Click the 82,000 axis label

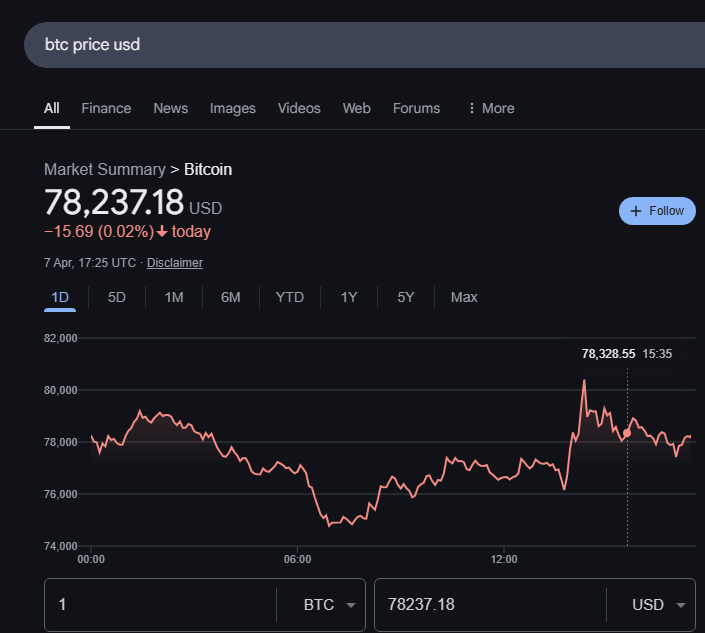coord(60,338)
